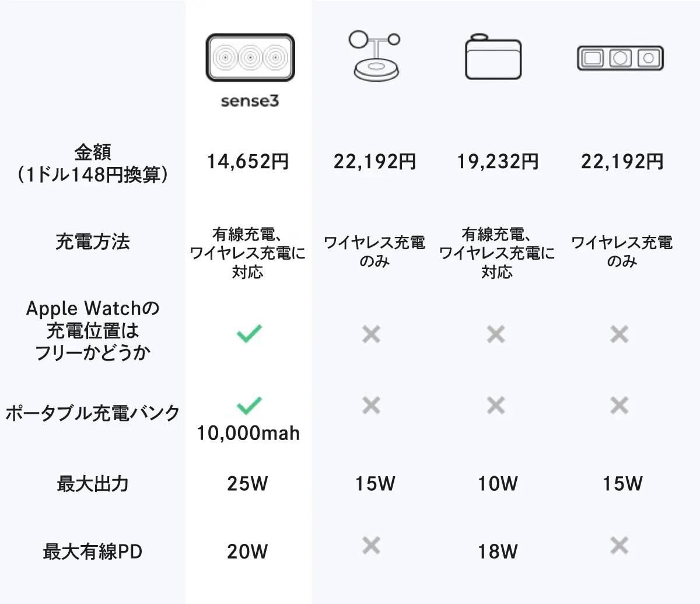Viewport: 700px width, 604px height.
Task: Click the last gray X in PD row
Action: point(619,546)
